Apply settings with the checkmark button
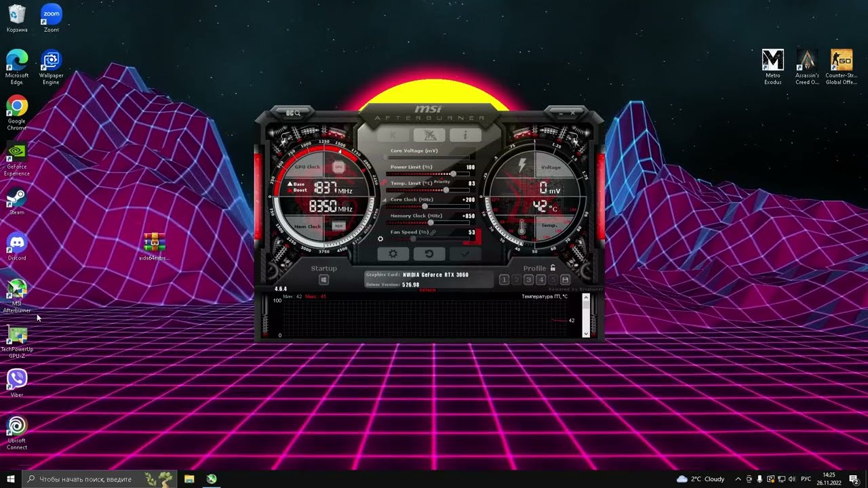Screen dimensions: 868x488 click(x=466, y=253)
